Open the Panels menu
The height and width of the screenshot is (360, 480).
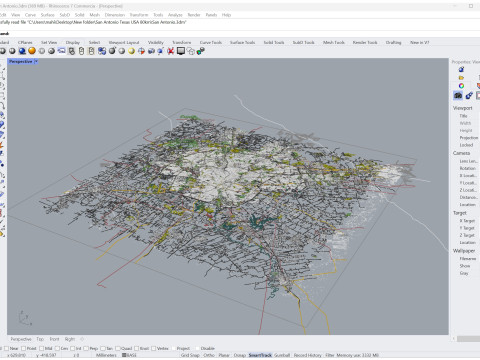(211, 15)
